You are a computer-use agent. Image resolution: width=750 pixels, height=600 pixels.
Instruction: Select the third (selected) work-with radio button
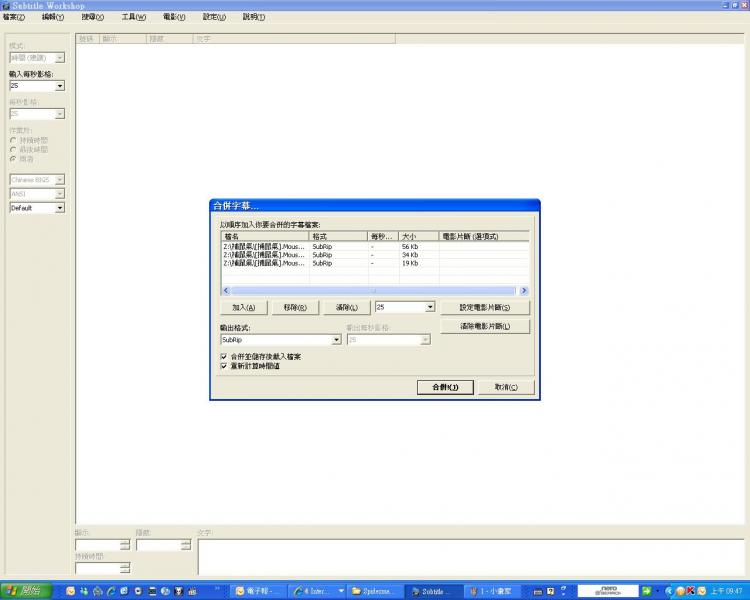[x=13, y=159]
